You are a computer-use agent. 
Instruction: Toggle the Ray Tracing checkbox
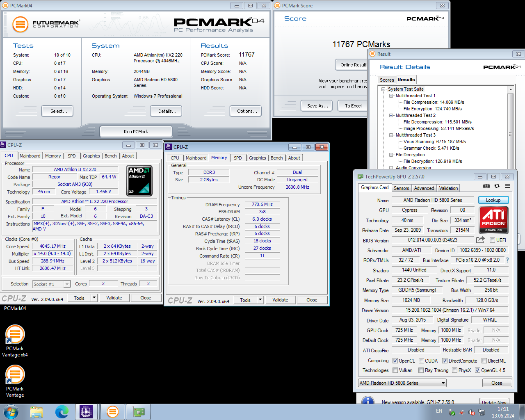[x=421, y=370]
